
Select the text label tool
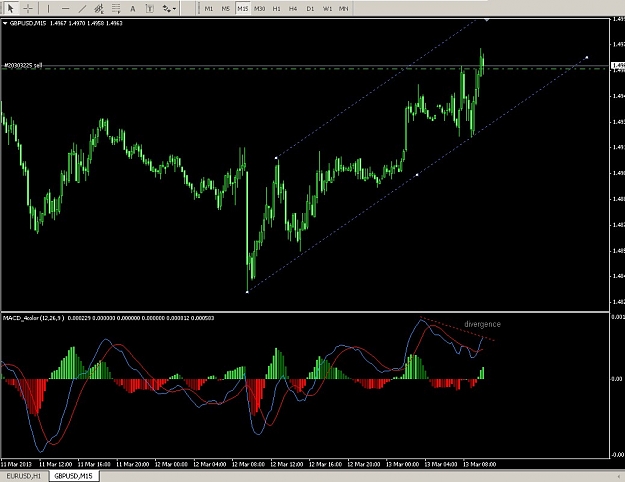coord(149,8)
